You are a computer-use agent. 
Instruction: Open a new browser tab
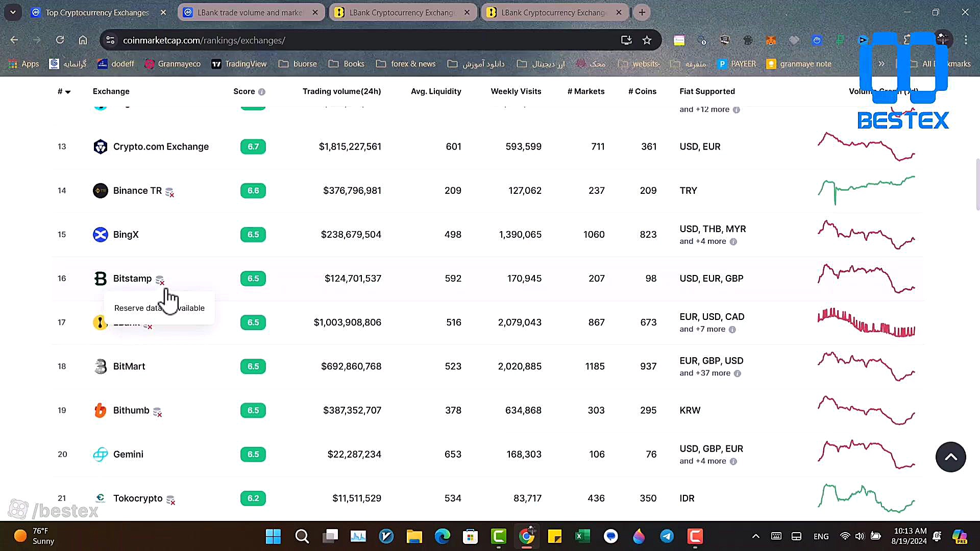coord(642,13)
